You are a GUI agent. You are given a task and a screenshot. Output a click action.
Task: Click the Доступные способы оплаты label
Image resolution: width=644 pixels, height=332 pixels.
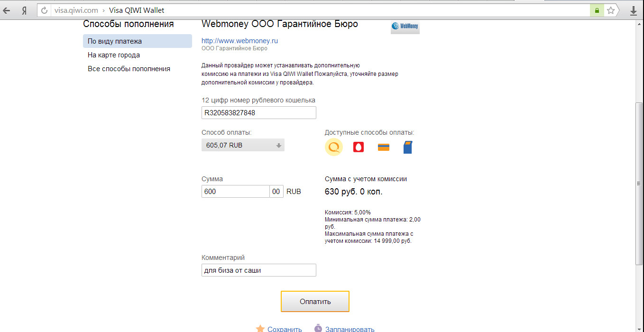coord(369,133)
